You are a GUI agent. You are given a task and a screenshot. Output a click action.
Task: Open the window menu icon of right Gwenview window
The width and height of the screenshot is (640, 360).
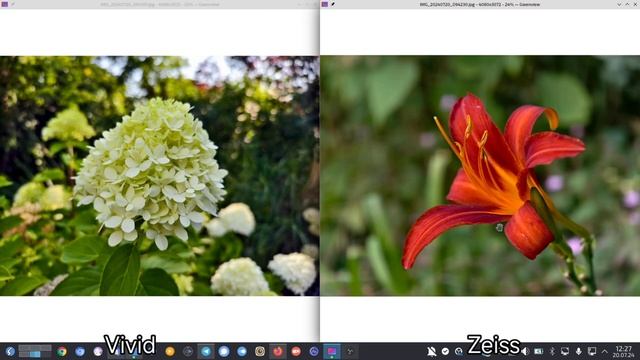(325, 4)
